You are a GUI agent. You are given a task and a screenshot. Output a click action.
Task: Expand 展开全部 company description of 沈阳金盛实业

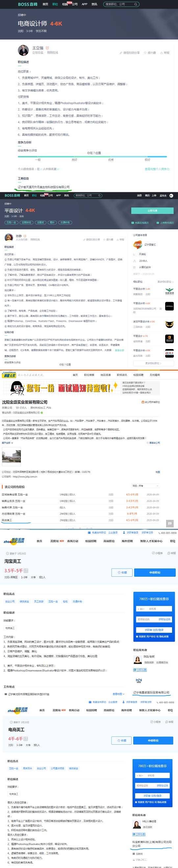[8, 443]
